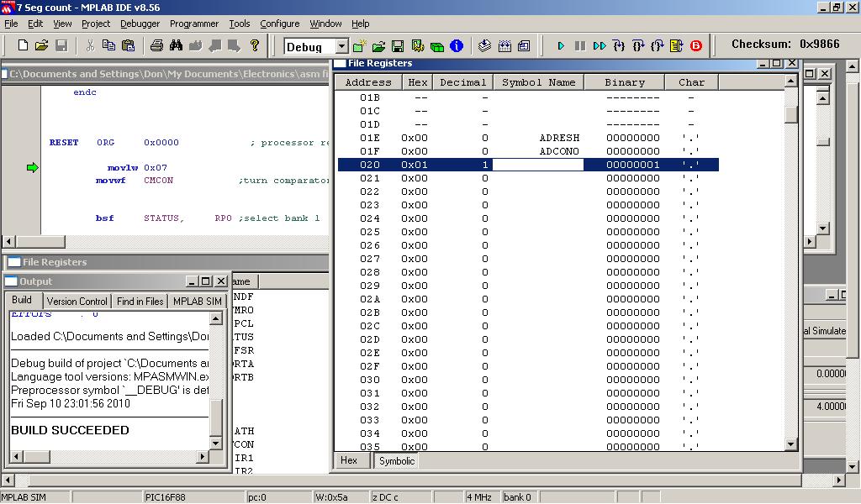Click the File Registers title behind Output
This screenshot has width=861, height=504.
click(55, 262)
